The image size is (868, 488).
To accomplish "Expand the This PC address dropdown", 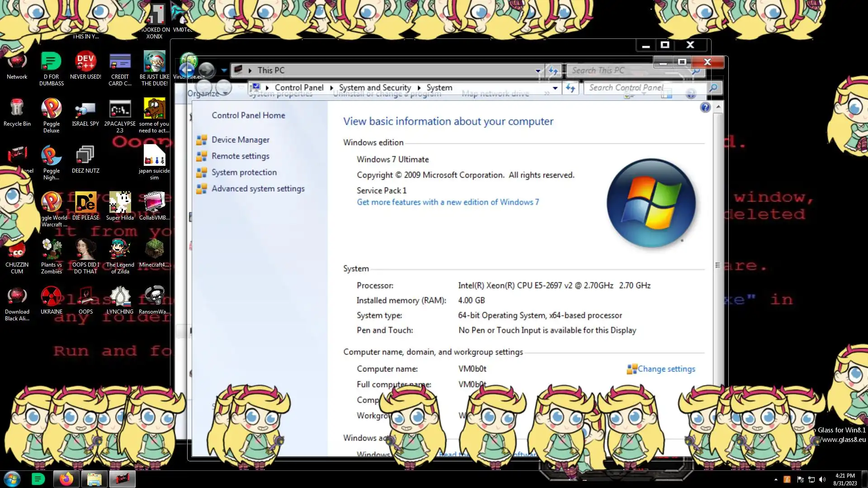I will pyautogui.click(x=538, y=70).
